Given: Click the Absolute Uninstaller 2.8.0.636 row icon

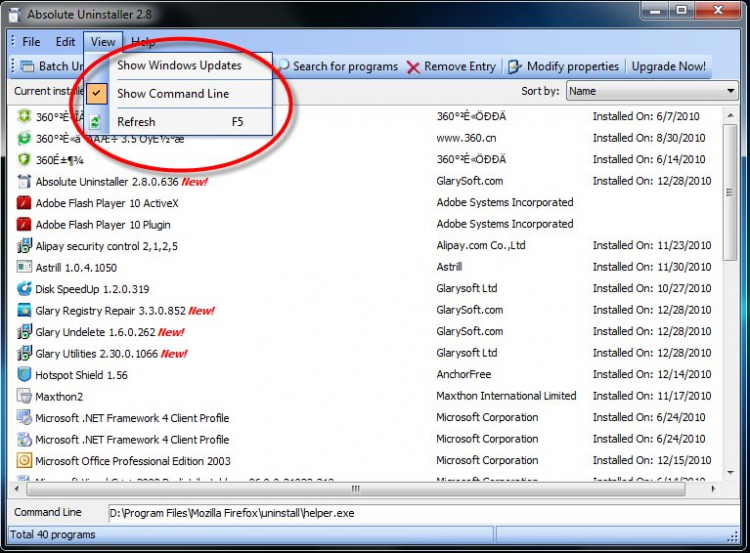Looking at the screenshot, I should [x=24, y=181].
